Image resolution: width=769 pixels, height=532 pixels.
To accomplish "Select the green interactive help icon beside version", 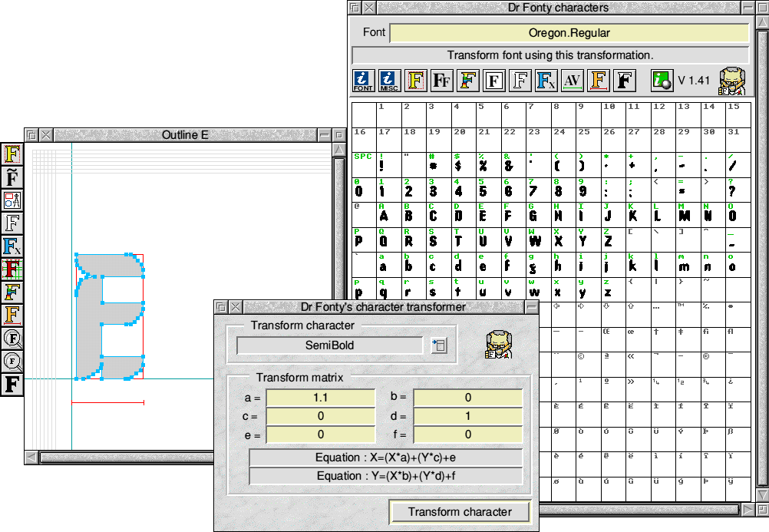I will [661, 80].
